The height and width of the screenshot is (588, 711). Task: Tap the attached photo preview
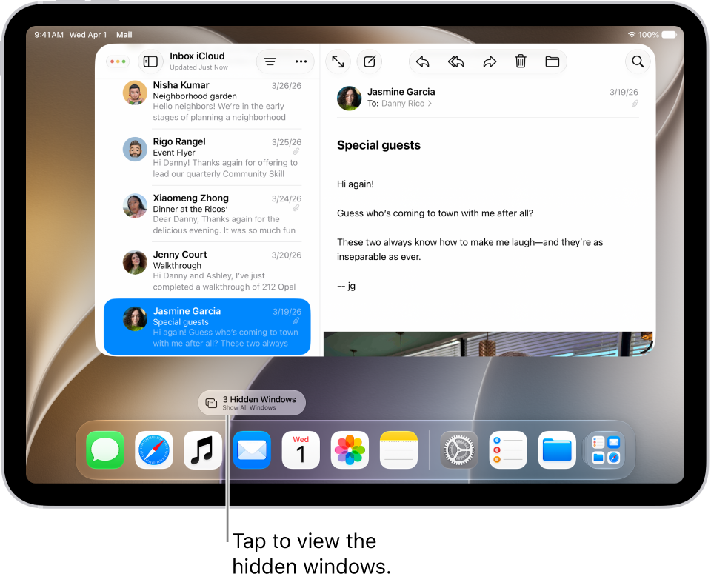(x=488, y=344)
